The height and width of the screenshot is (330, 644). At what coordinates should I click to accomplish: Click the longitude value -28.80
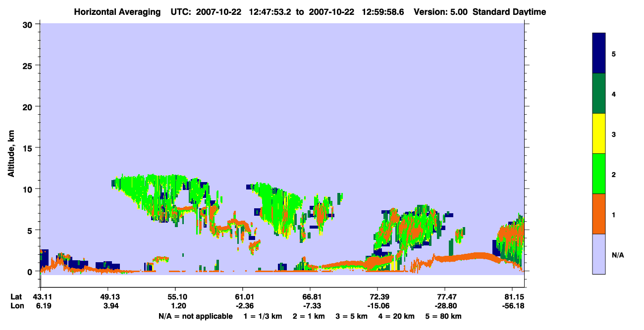click(445, 306)
